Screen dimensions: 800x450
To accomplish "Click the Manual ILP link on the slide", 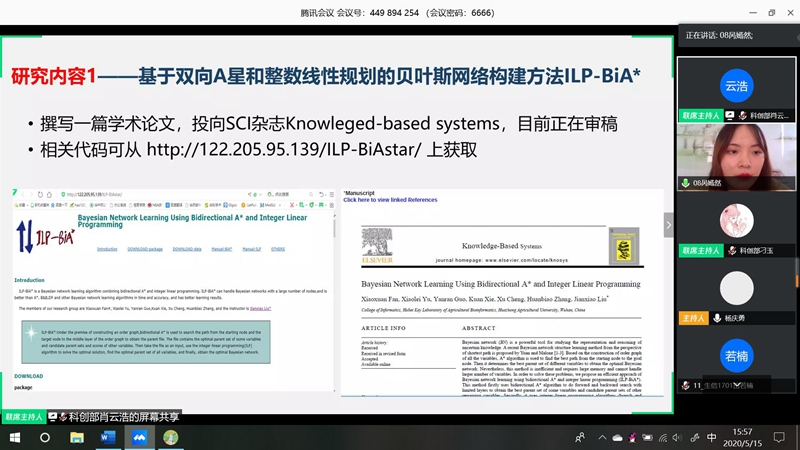I will coord(252,249).
